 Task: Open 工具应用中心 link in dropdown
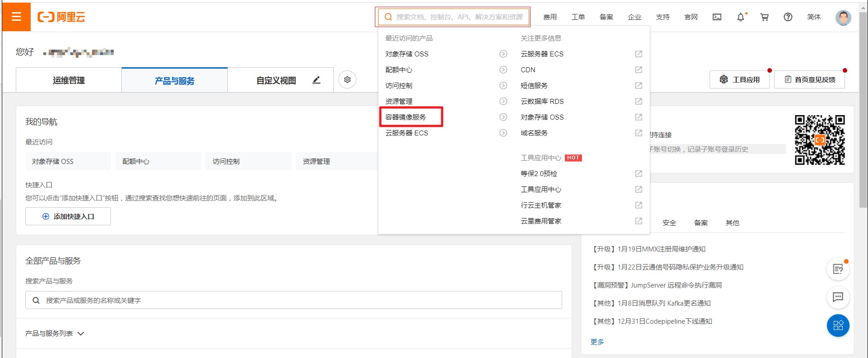click(x=541, y=190)
